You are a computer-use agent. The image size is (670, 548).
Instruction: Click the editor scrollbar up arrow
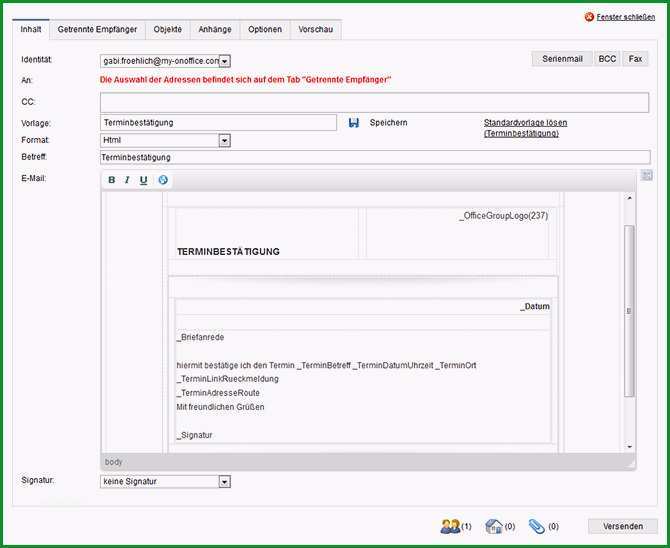[629, 198]
